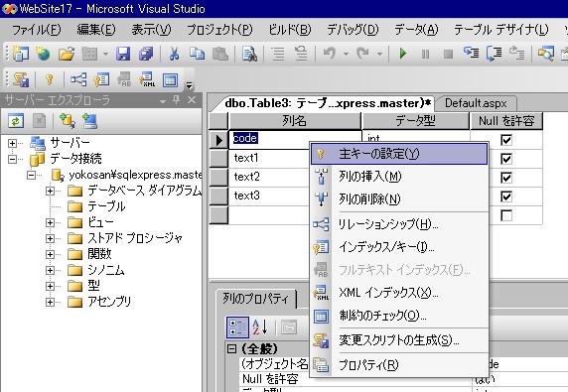Choose 列の挿入(M) from the context menu
Viewport: 568px width, 392px height.
[399, 177]
